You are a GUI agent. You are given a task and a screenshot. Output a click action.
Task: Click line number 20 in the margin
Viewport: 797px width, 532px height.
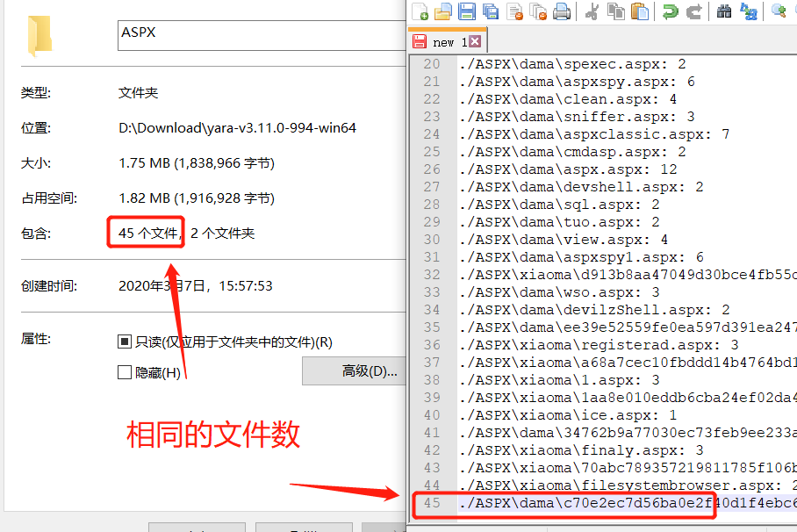[432, 64]
